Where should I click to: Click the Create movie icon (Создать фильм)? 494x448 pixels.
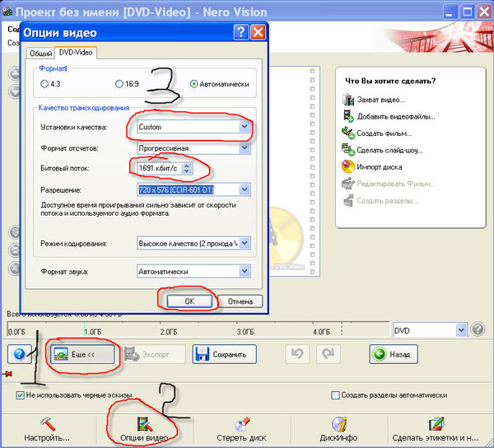(x=348, y=133)
